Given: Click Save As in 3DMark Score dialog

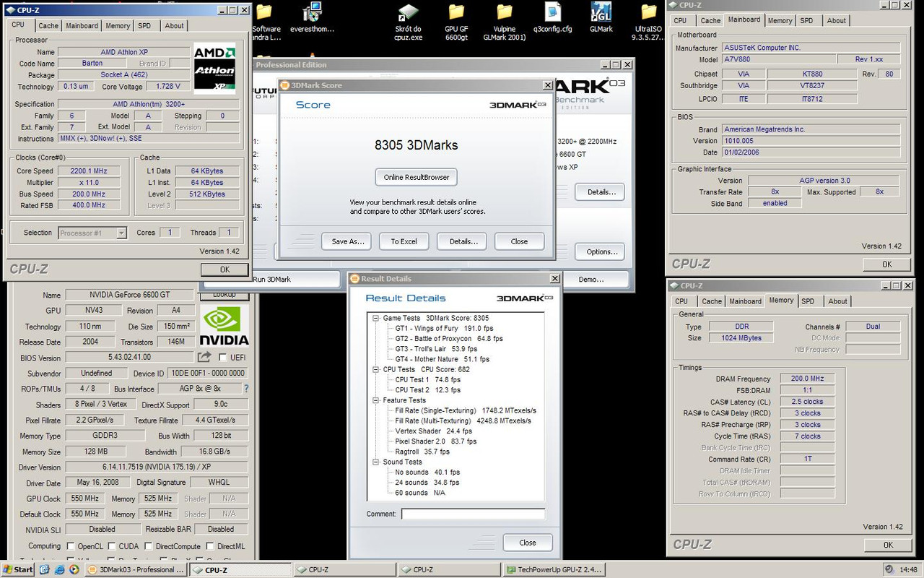Looking at the screenshot, I should pyautogui.click(x=347, y=241).
